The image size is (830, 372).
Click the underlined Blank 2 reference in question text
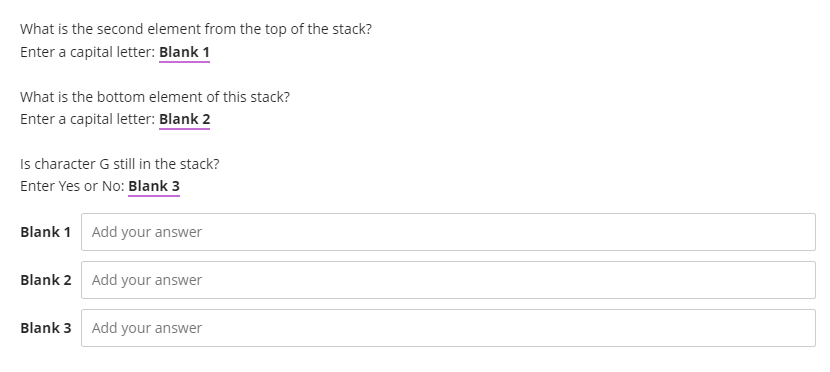click(184, 120)
